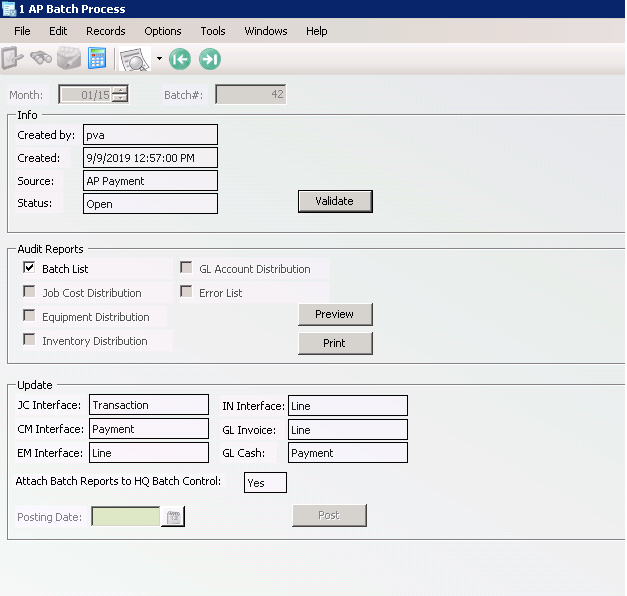Click the Posting Date input field
The image size is (627, 596).
pos(126,516)
